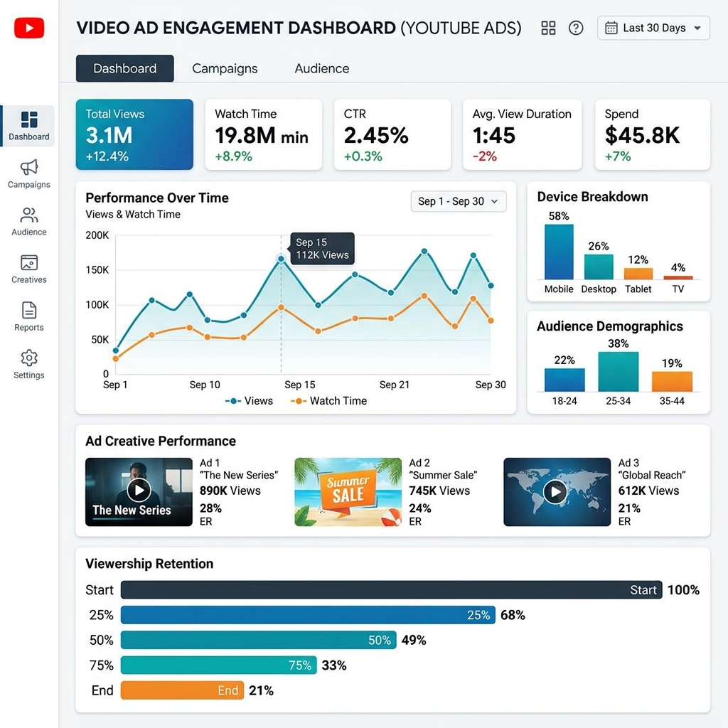
Task: Click the "The New Series" ad title text
Action: point(239,476)
